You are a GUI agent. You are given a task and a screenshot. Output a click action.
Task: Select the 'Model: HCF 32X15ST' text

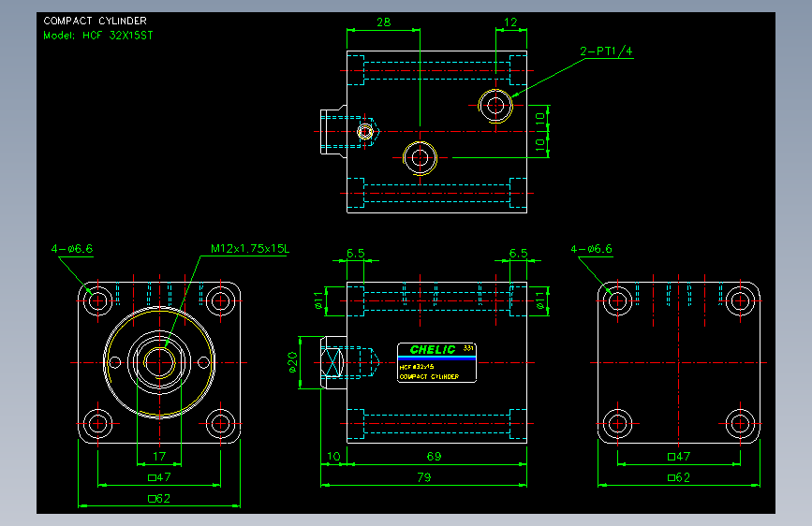98,36
